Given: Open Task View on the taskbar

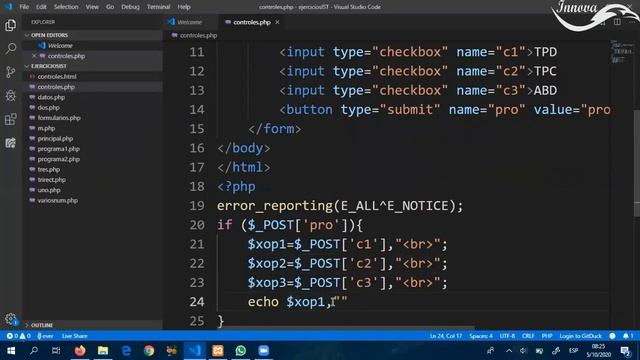Looking at the screenshot, I should click(56, 351).
